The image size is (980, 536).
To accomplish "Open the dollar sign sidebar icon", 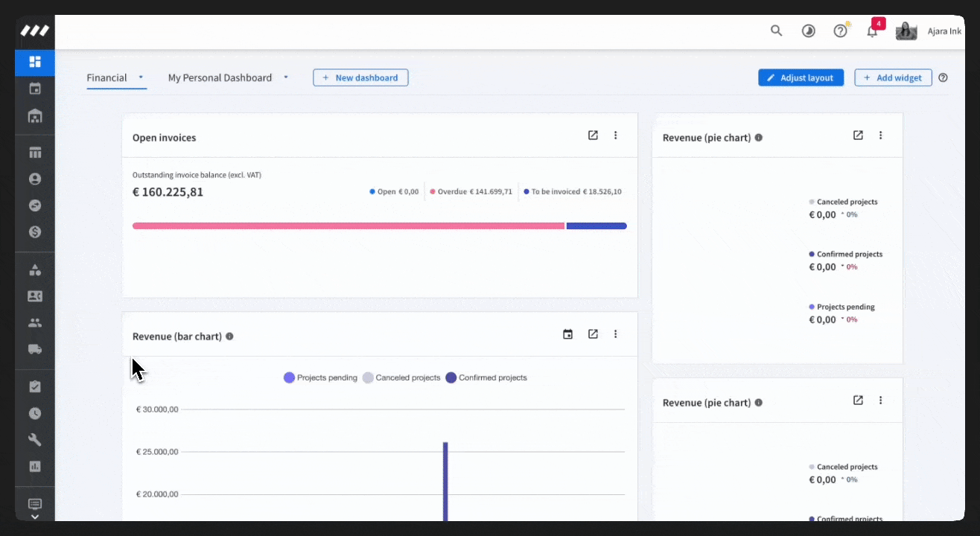I will tap(35, 232).
